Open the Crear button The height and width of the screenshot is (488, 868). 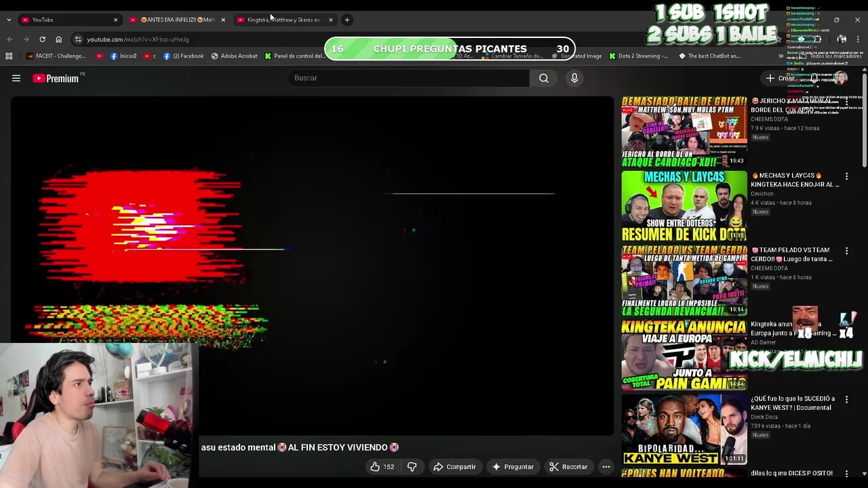tap(780, 78)
